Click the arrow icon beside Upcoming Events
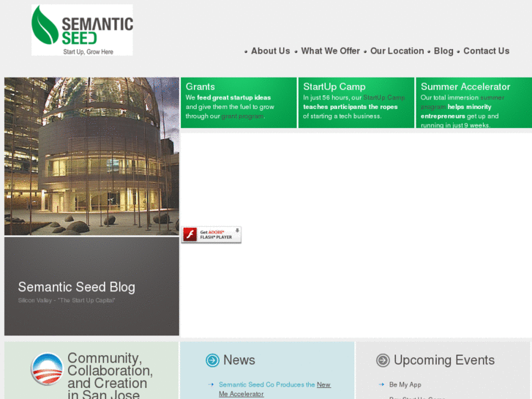Screen dimensions: 532x399 383,360
